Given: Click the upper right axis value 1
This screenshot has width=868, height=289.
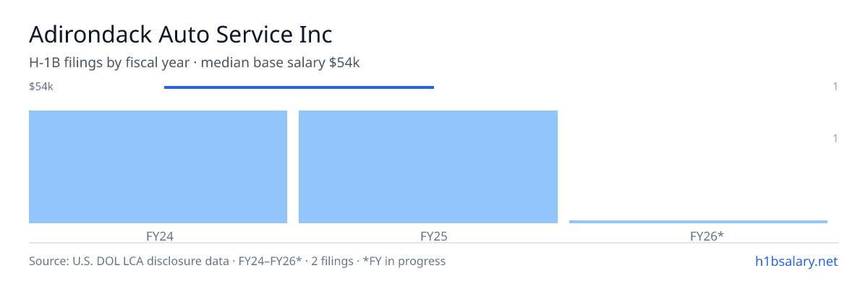Looking at the screenshot, I should point(835,87).
